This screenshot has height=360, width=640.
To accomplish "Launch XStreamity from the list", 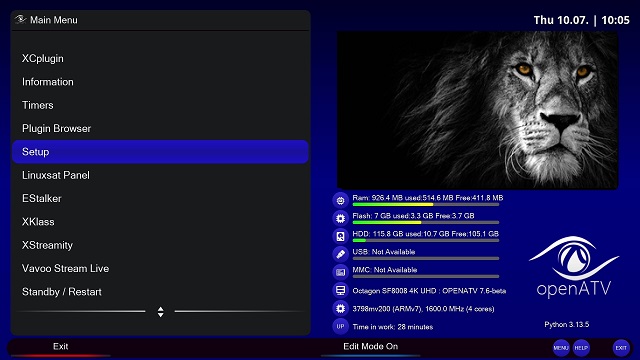I will click(160, 245).
